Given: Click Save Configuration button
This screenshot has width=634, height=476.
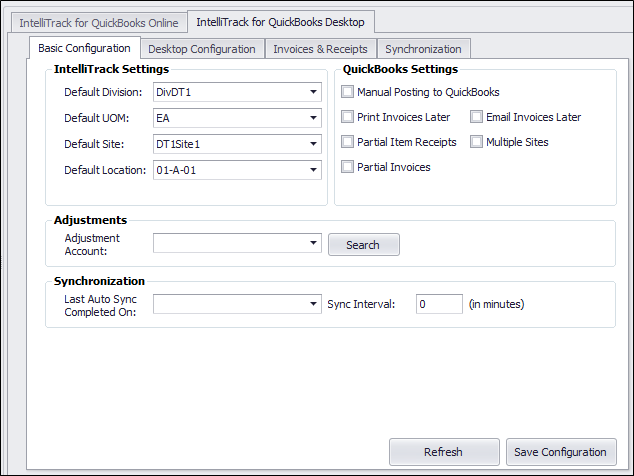Looking at the screenshot, I should pyautogui.click(x=561, y=452).
